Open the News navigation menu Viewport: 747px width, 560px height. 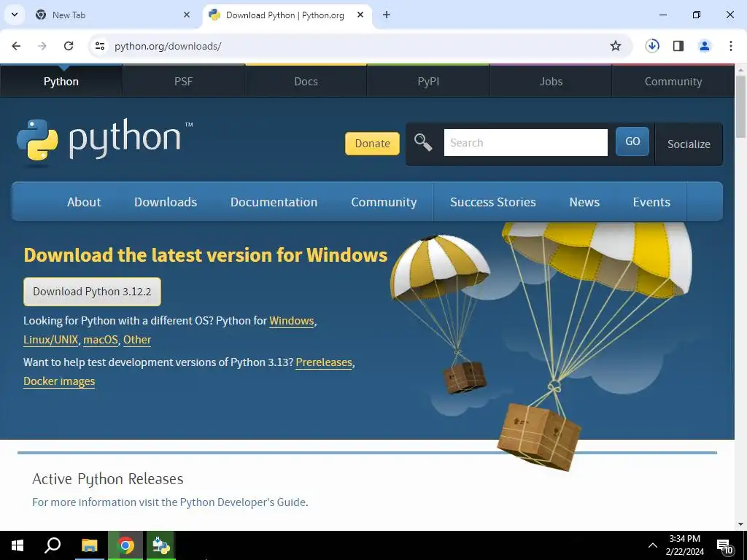(584, 202)
